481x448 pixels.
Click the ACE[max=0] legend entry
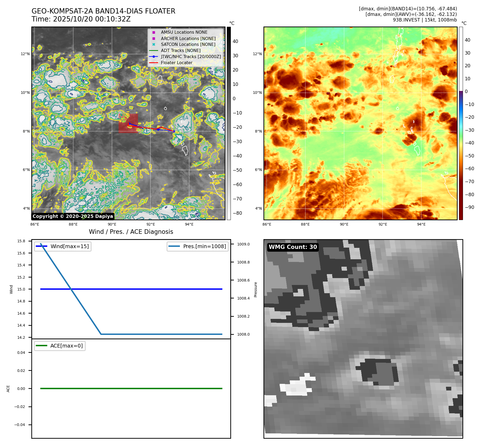[60, 346]
